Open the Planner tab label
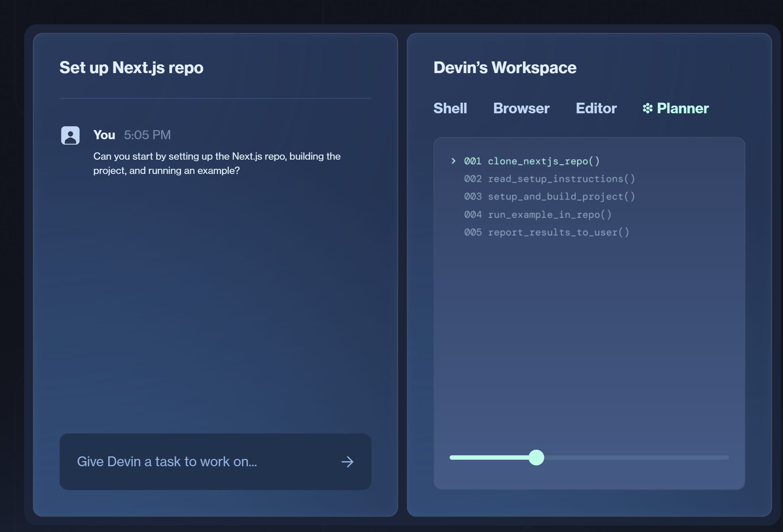 (x=683, y=109)
